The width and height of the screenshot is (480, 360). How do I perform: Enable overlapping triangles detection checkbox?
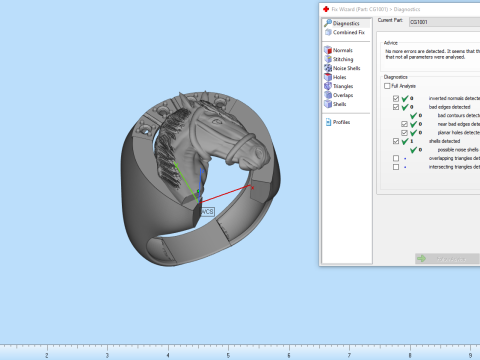[396, 158]
